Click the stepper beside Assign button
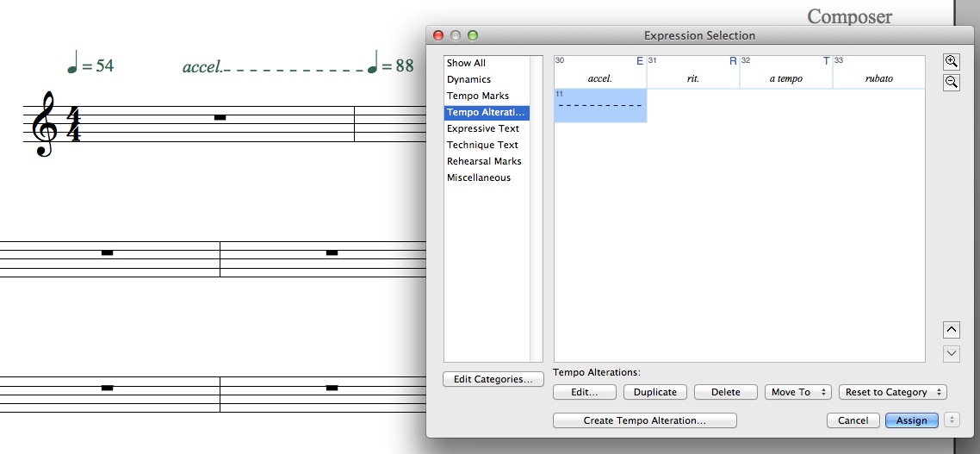 [x=952, y=420]
